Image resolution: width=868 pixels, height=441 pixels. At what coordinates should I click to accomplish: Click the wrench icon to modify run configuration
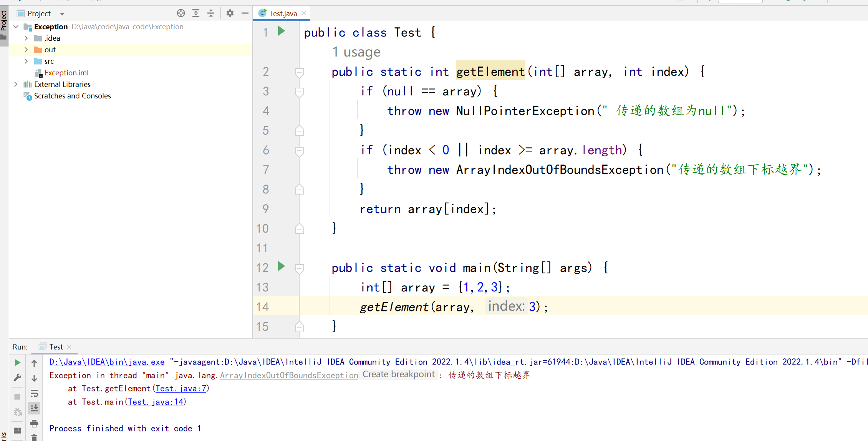click(x=17, y=378)
